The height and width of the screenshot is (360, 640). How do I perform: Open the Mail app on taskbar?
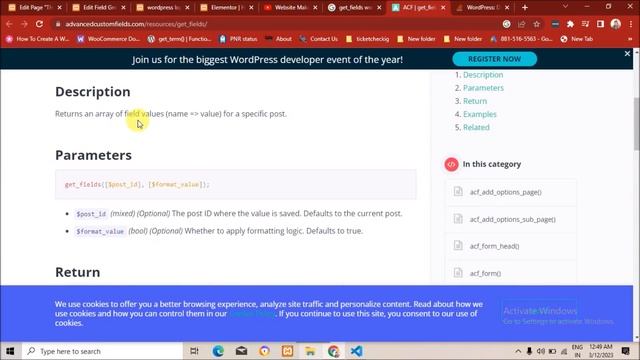(x=241, y=351)
